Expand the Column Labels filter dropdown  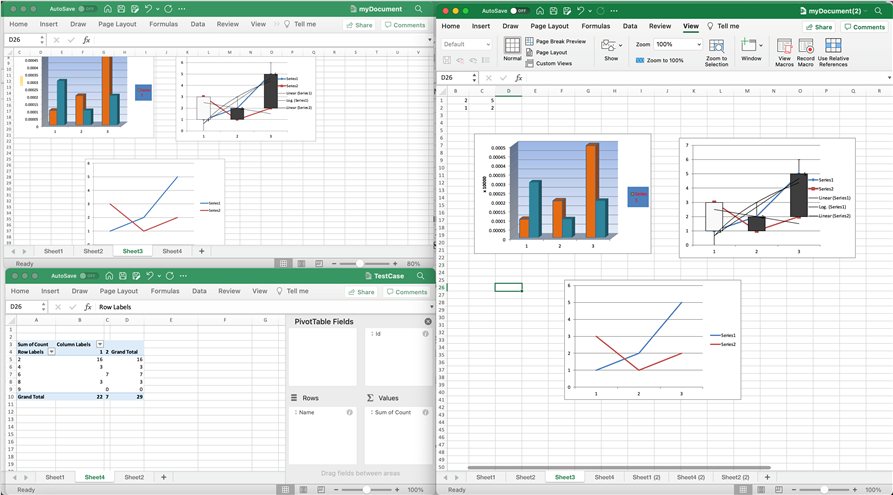(99, 344)
